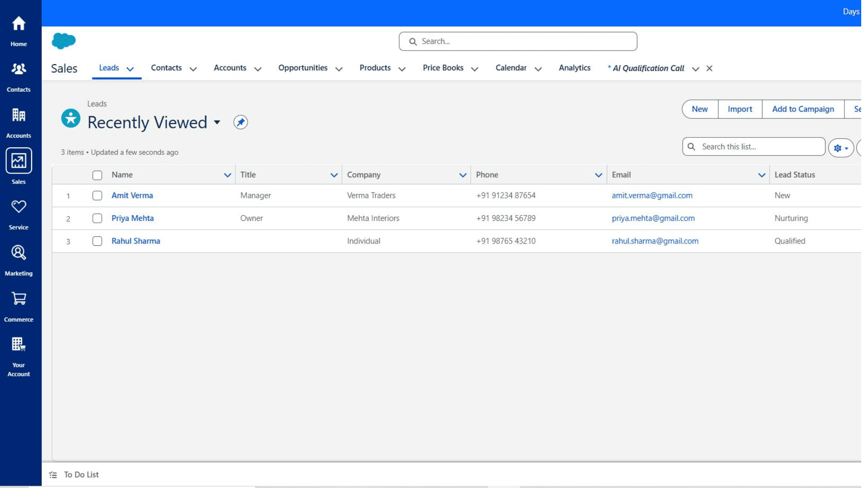Switch to the Contacts tab
This screenshot has height=488, width=868.
pos(166,68)
